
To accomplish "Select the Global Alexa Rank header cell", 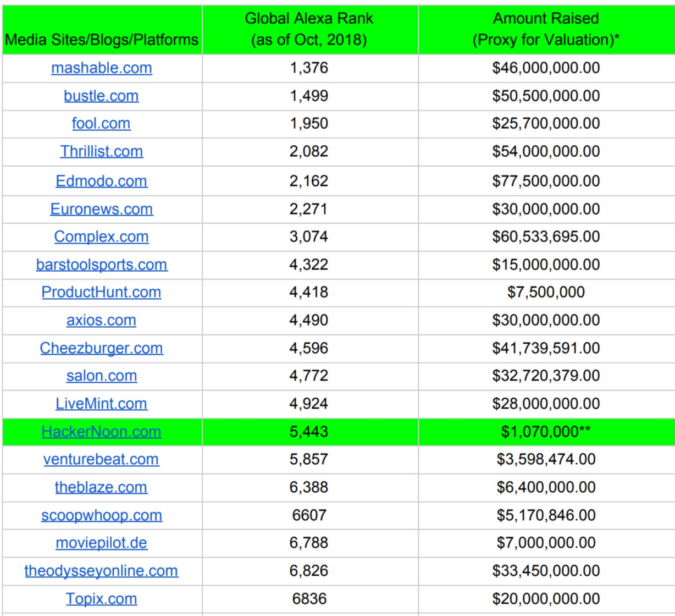I will (310, 30).
